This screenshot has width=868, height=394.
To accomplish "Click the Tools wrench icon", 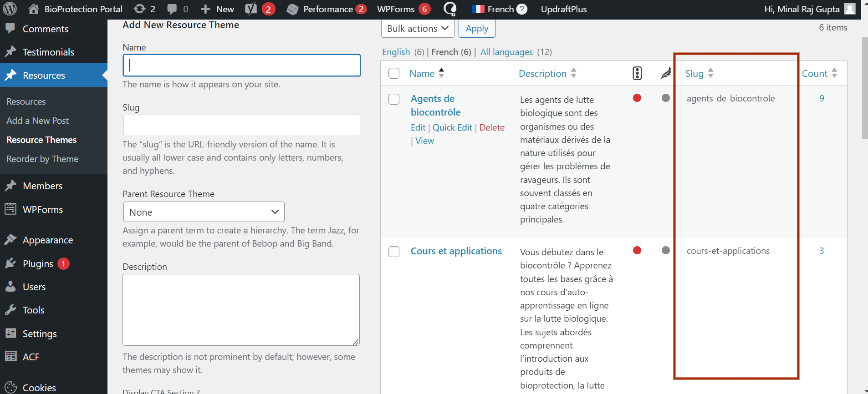I will (x=10, y=310).
